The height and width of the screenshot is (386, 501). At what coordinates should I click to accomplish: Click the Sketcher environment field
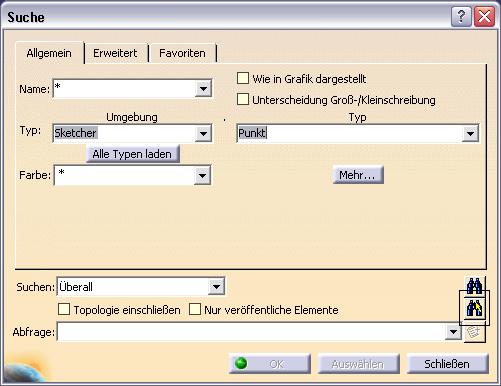pyautogui.click(x=124, y=134)
